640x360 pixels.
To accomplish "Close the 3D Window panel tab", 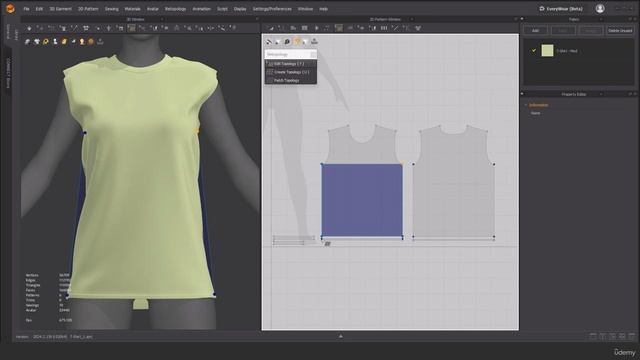I will (162, 19).
